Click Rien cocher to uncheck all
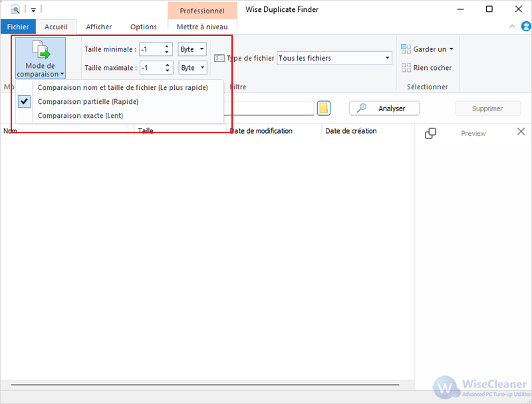The image size is (532, 404). coord(426,68)
